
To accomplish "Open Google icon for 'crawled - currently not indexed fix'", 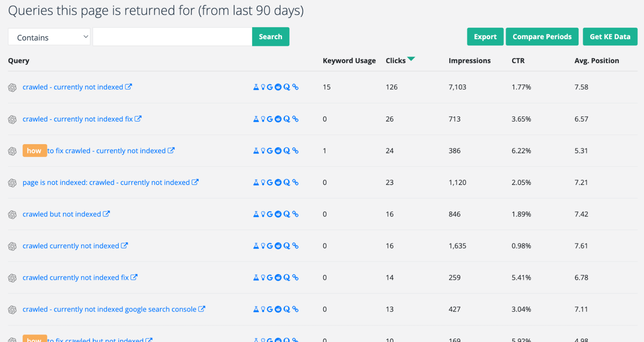I will tap(270, 119).
